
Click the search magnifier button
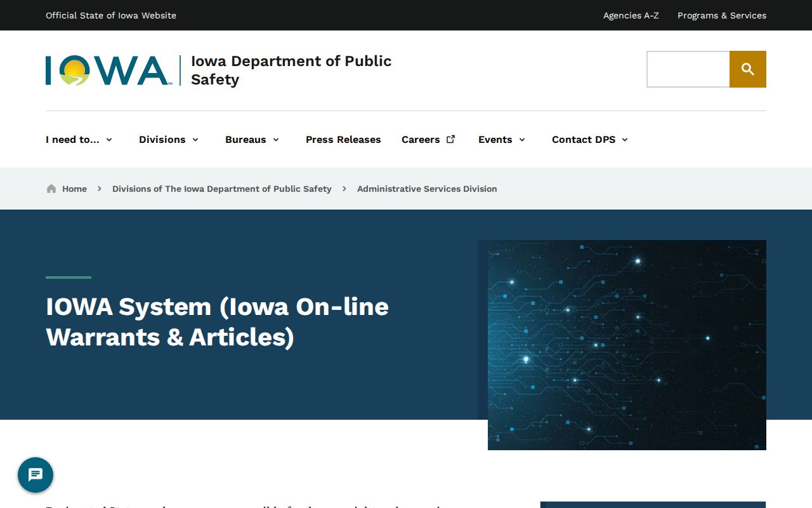[x=748, y=69]
